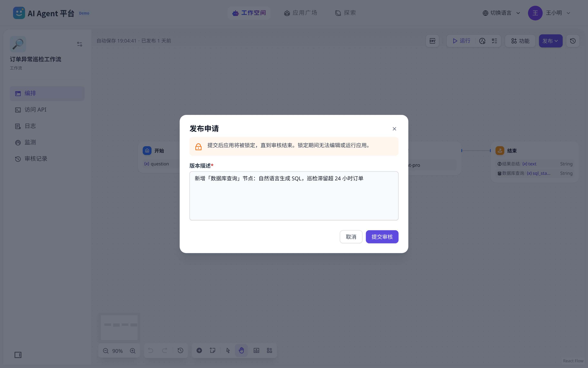Screen dimensions: 588x368
Task: Open 访问 API in the sidebar
Action: click(47, 110)
